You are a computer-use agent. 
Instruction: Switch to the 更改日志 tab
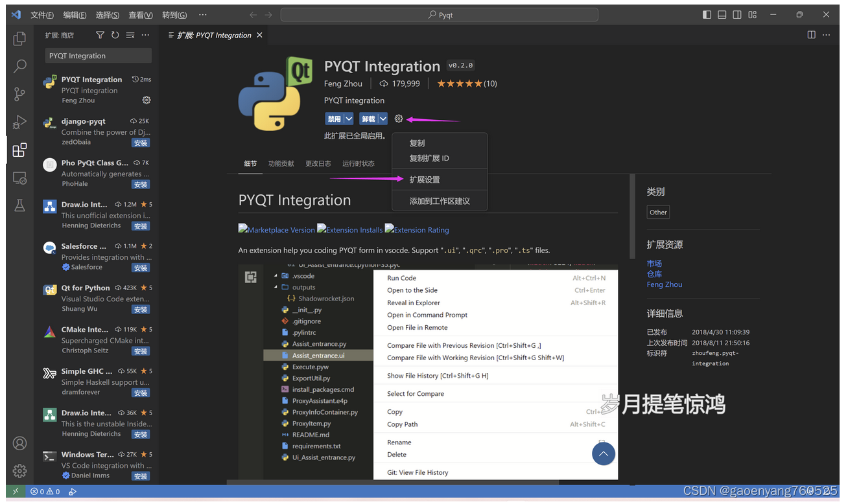(x=318, y=163)
